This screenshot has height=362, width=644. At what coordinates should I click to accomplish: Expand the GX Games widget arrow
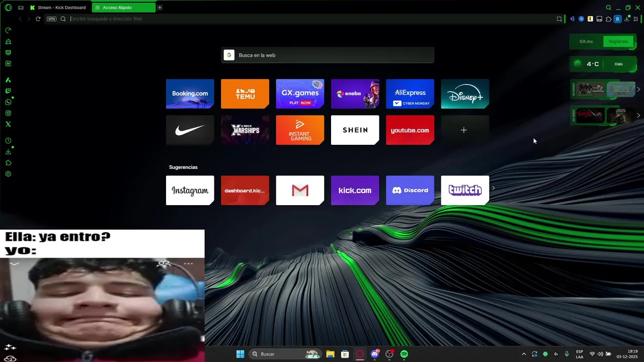click(638, 89)
